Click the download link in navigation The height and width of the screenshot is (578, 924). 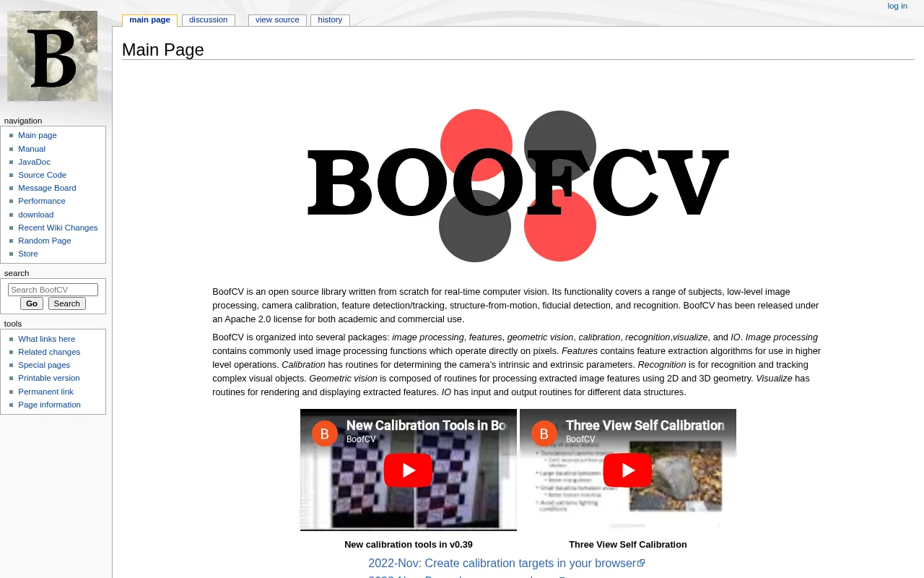click(35, 215)
